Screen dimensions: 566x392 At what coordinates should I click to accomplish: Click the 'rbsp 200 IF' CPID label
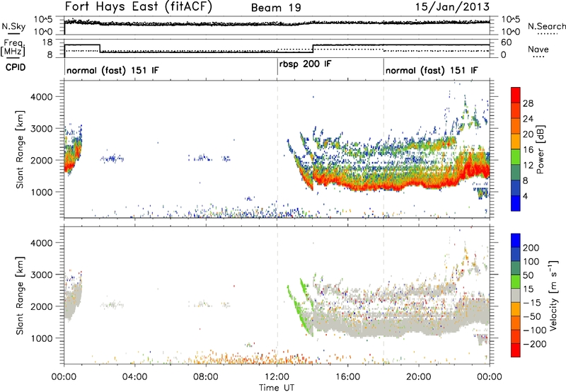[x=305, y=64]
